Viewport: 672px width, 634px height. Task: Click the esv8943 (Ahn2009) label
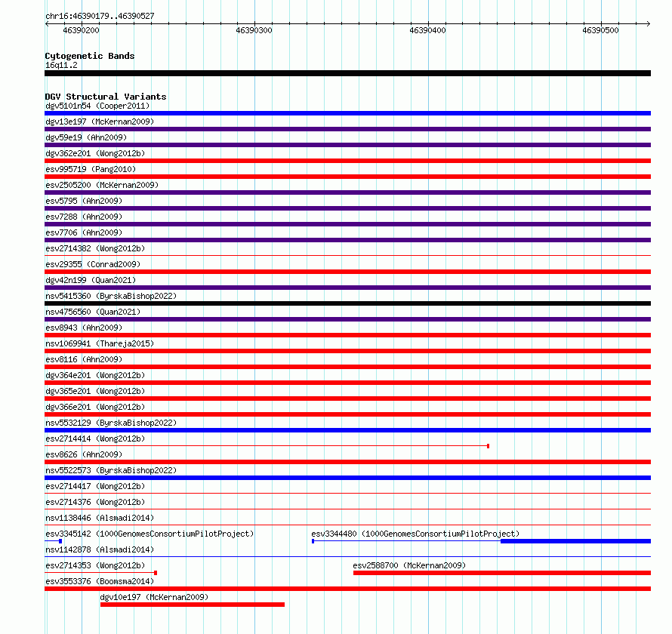coord(84,328)
